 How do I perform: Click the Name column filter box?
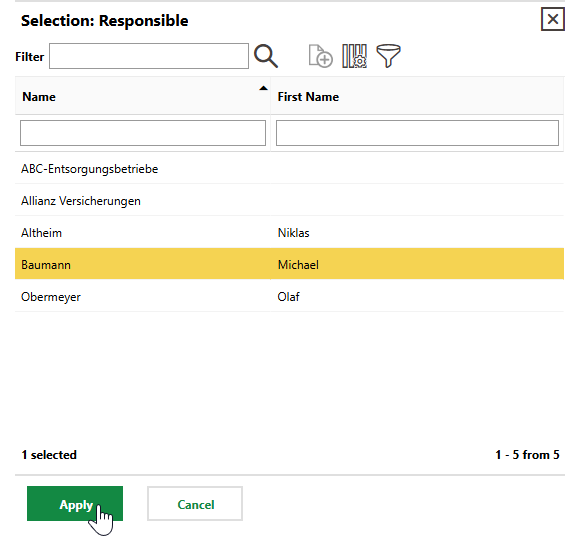[143, 133]
